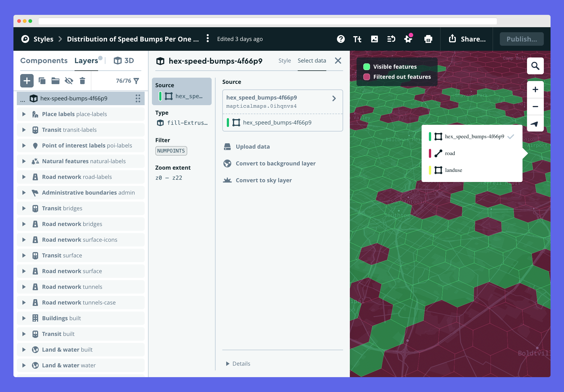Group layers using the folder icon
Viewport: 564px width, 392px height.
click(56, 81)
